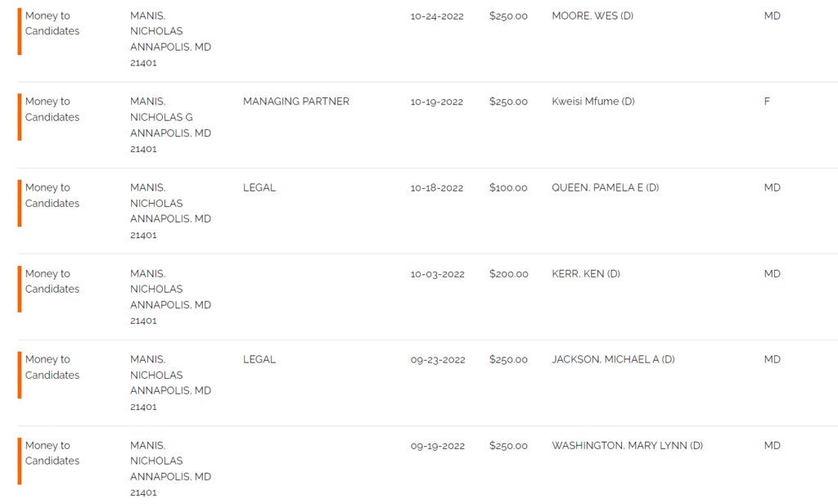Image resolution: width=838 pixels, height=504 pixels.
Task: Click the 09-19-2022 date entry
Action: pyautogui.click(x=438, y=446)
